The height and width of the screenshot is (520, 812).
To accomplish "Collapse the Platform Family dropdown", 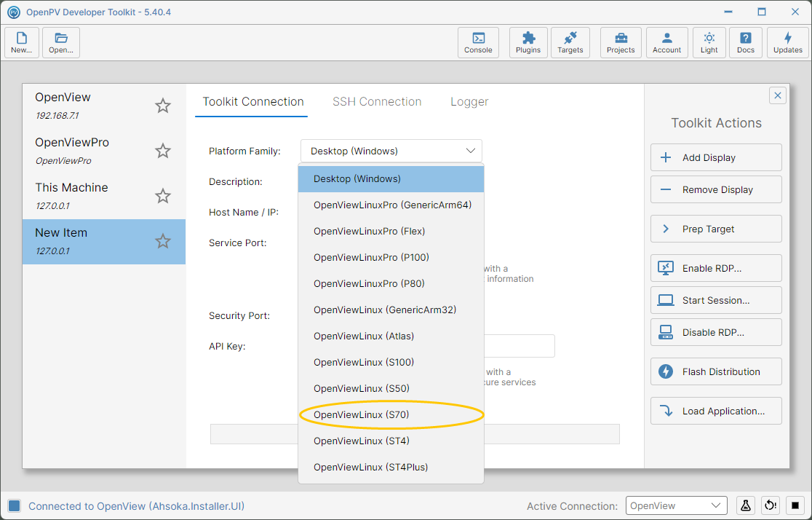I will (391, 151).
